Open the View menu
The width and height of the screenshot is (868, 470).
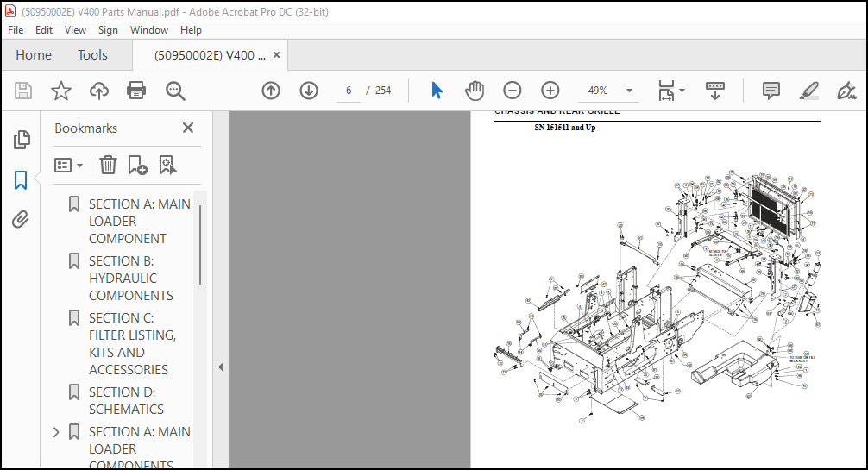75,30
